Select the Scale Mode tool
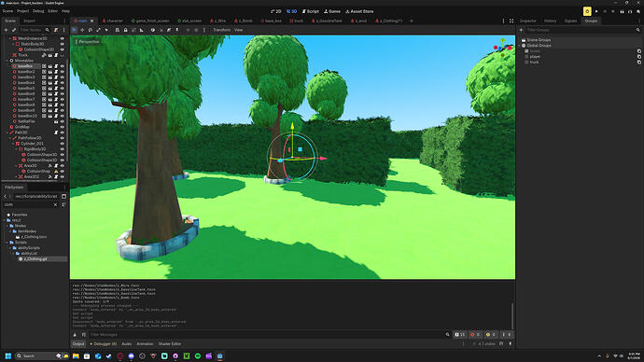The width and height of the screenshot is (644, 362). click(x=98, y=30)
